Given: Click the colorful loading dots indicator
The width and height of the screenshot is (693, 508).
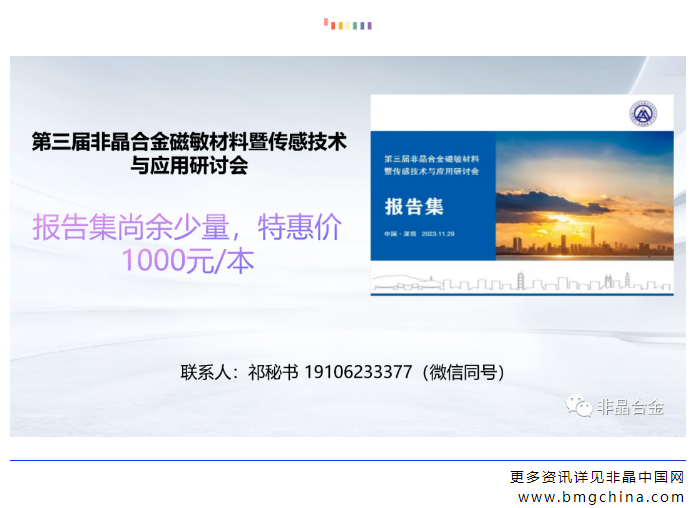Looking at the screenshot, I should 347,24.
